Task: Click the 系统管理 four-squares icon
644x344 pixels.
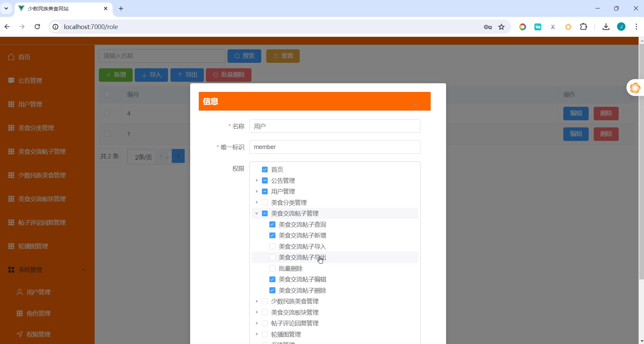Action: coord(11,270)
